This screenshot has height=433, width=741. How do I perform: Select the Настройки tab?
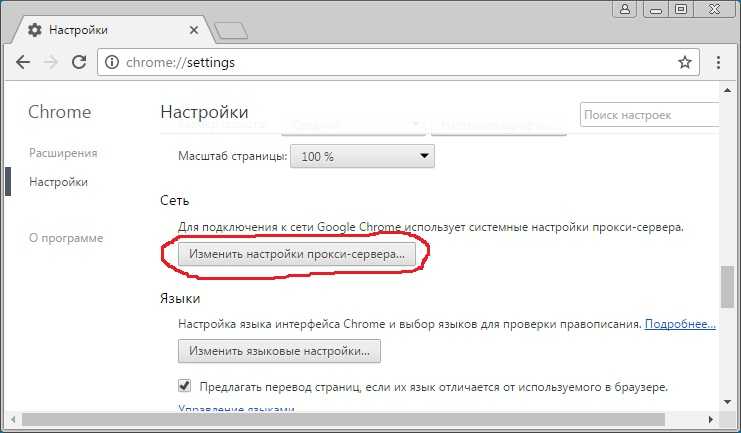pyautogui.click(x=112, y=30)
